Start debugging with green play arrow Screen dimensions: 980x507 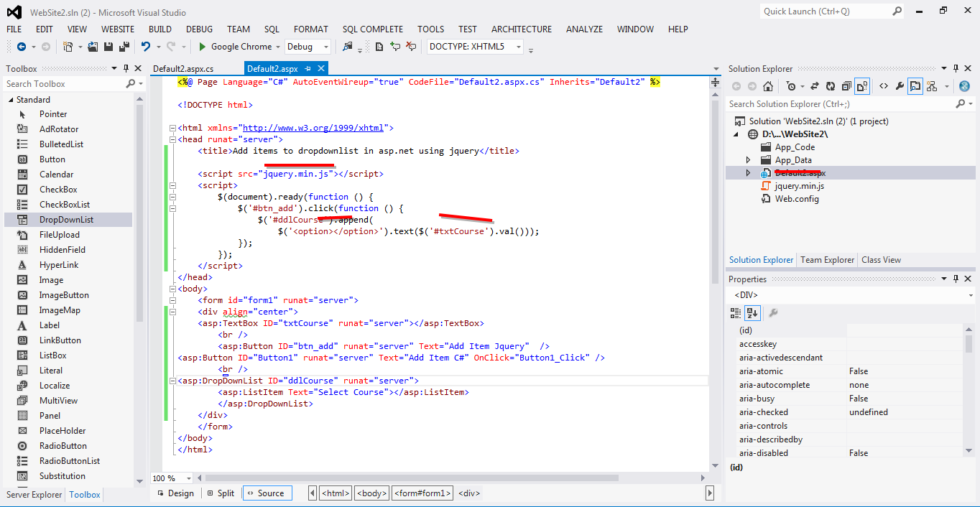point(203,47)
